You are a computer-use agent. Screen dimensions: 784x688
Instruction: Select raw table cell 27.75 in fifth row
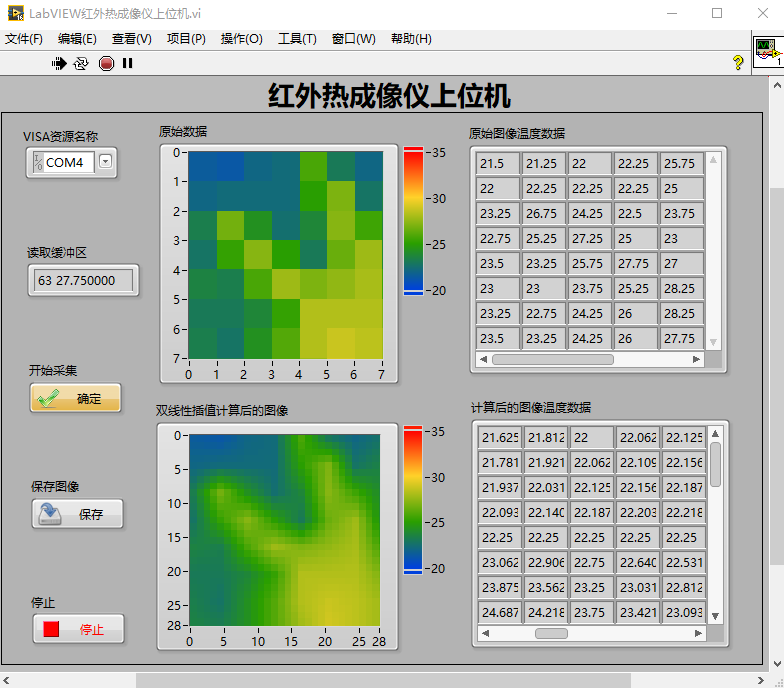tap(635, 264)
